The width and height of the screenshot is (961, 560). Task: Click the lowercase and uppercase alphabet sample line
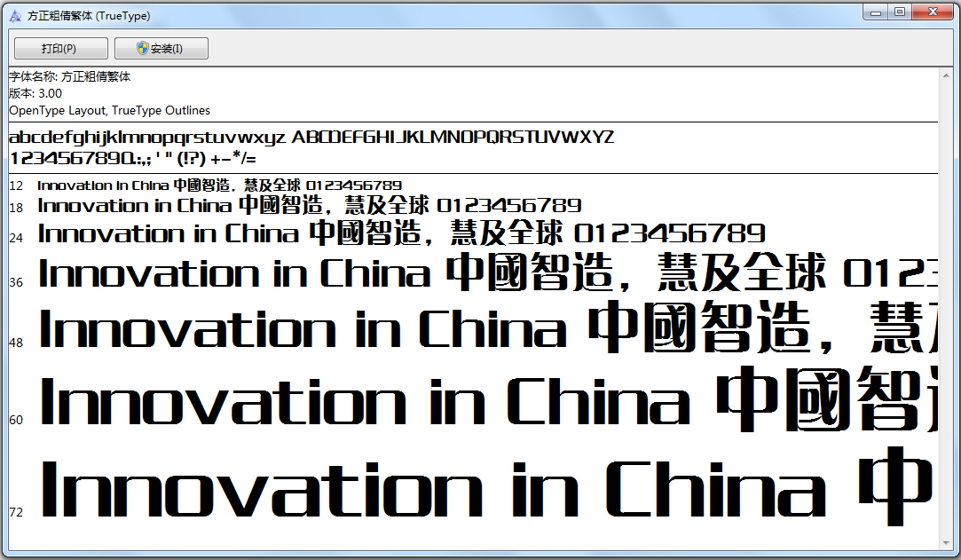click(311, 137)
